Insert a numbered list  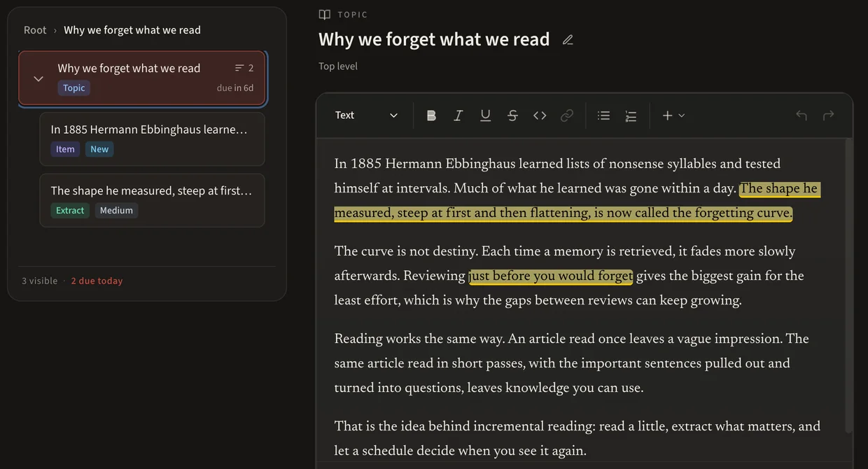pyautogui.click(x=631, y=115)
